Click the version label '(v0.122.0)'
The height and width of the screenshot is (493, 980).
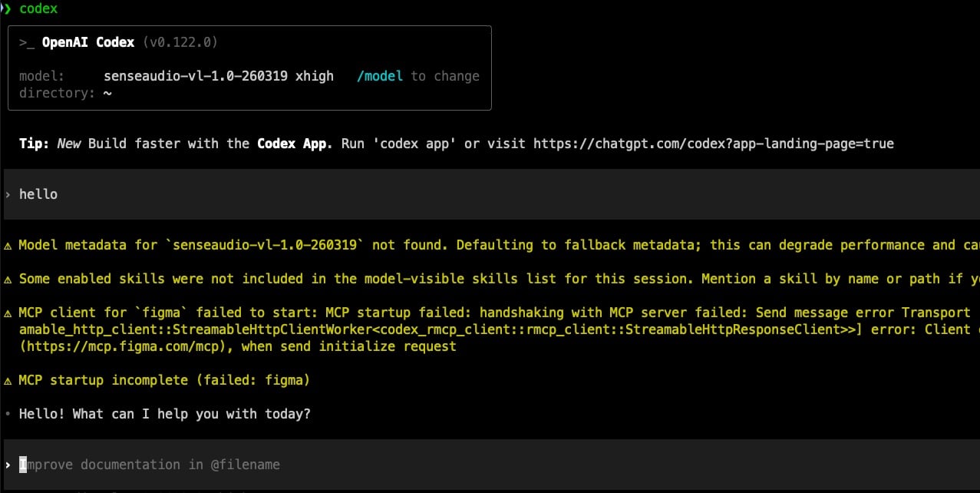coord(180,42)
